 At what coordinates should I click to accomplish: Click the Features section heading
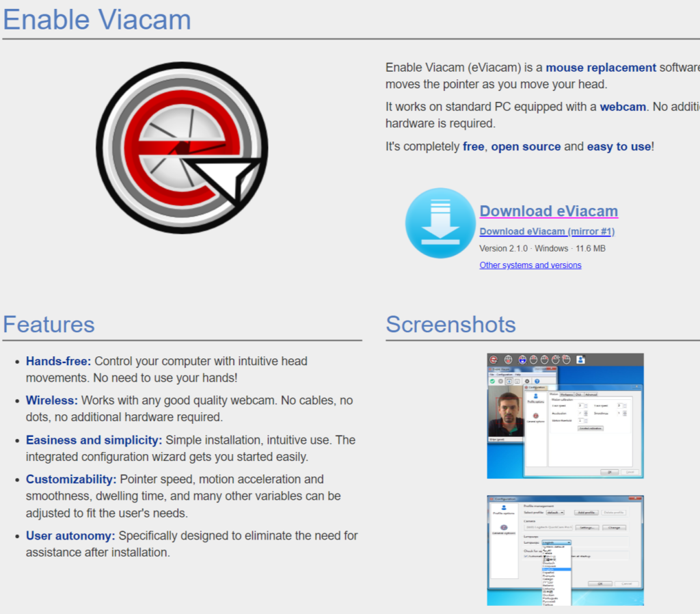pos(49,324)
